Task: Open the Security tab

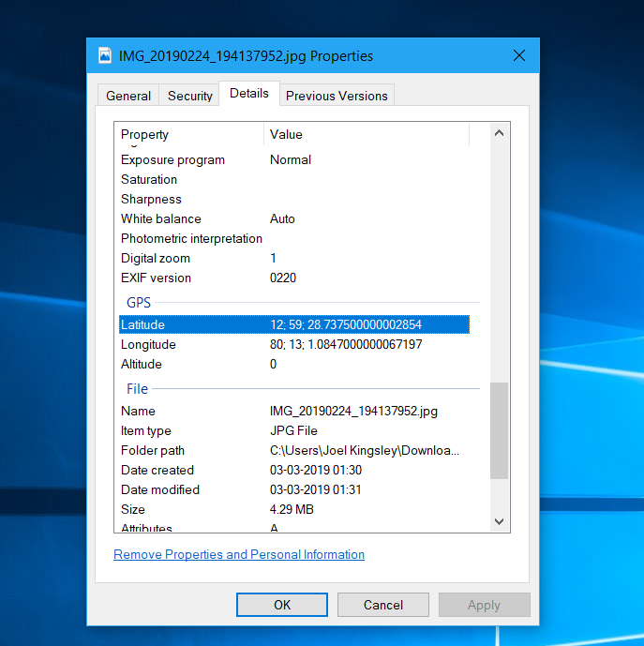Action: [x=190, y=96]
